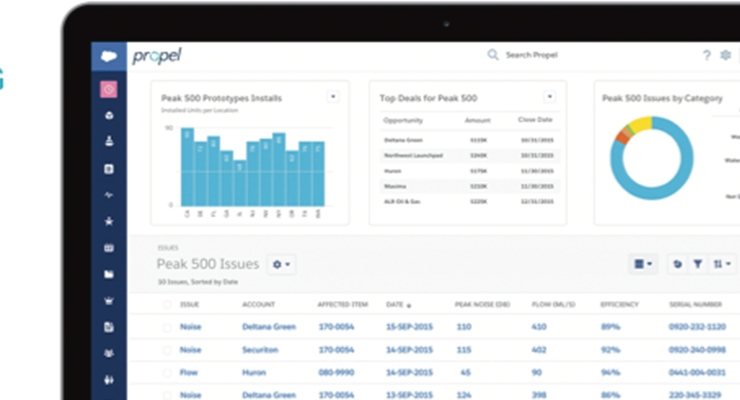Toggle the select-all checkbox in table header

tap(167, 305)
